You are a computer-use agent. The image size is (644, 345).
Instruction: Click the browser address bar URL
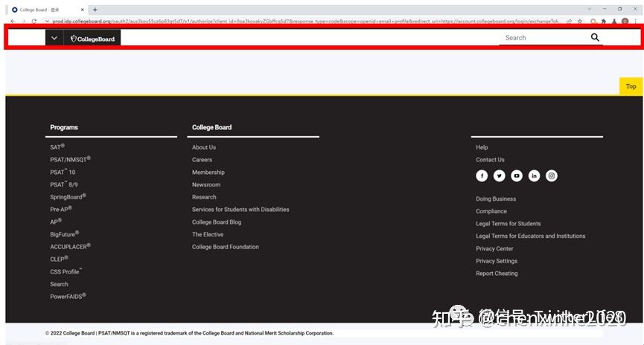pos(305,21)
